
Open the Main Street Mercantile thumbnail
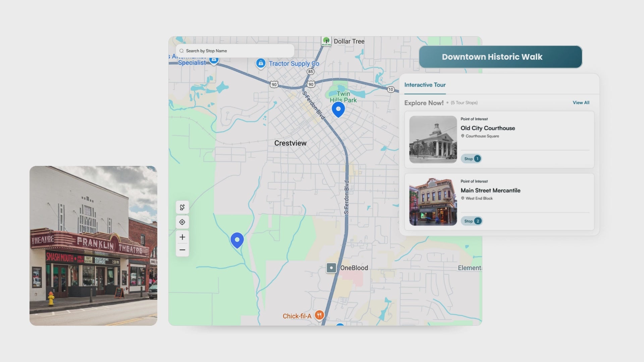tap(433, 202)
